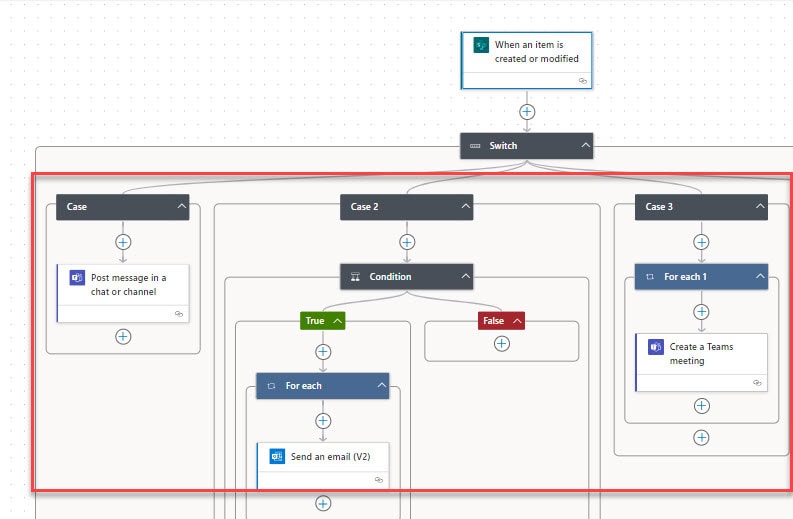Open 'Post message in a chat or channel'

tap(123, 293)
